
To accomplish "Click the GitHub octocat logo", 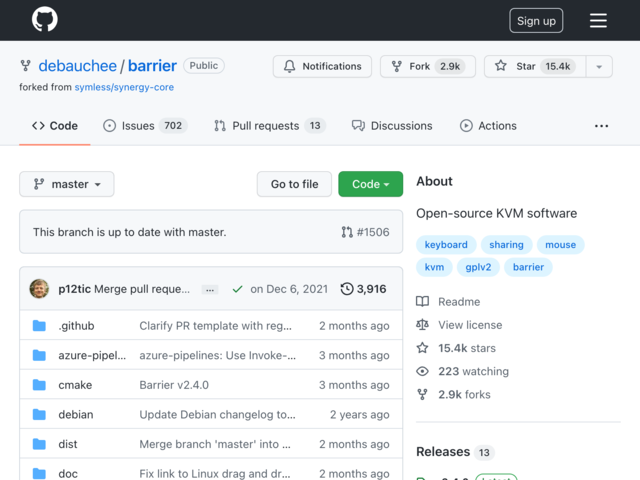I will pos(44,19).
